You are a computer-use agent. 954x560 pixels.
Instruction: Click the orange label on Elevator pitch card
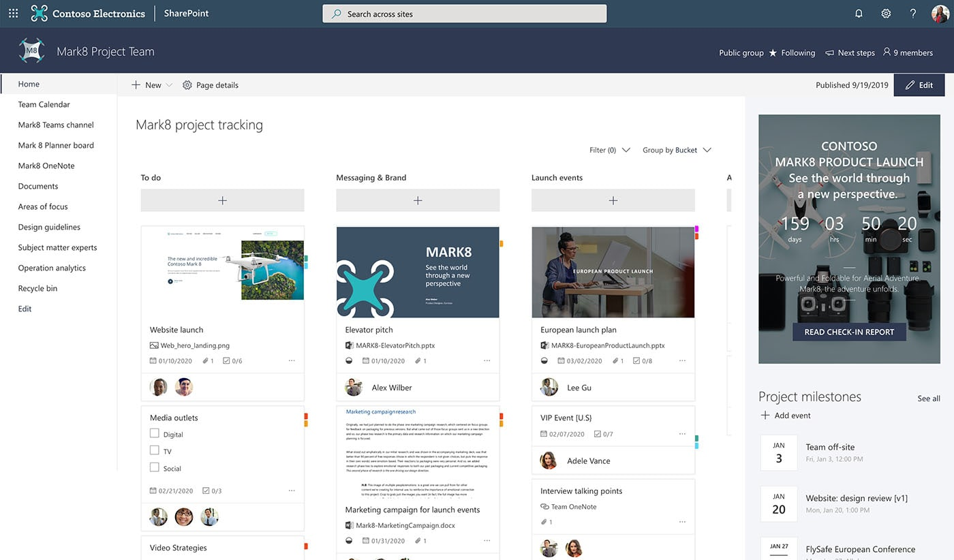point(502,243)
